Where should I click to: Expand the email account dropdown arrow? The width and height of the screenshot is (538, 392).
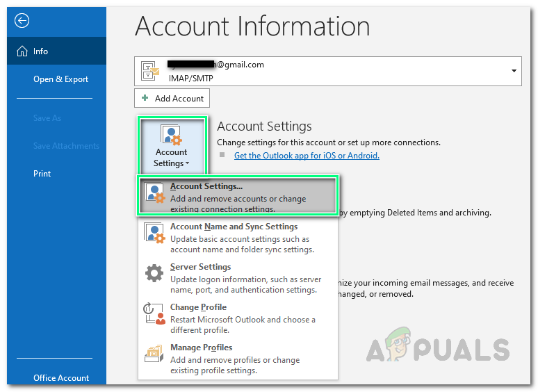(514, 71)
